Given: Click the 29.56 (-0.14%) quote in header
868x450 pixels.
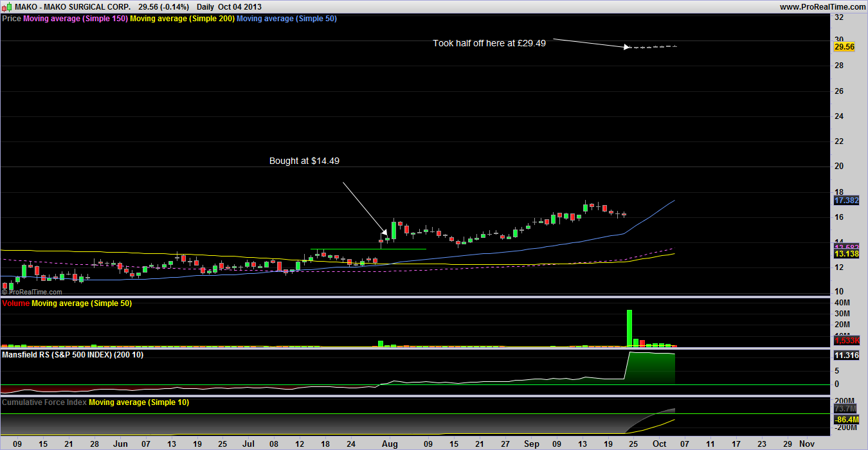Looking at the screenshot, I should [163, 6].
